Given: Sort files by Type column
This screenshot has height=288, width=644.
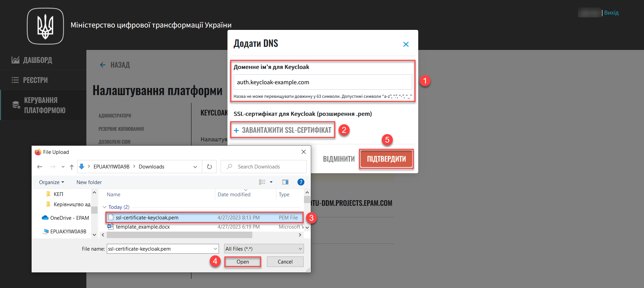Looking at the screenshot, I should 284,195.
